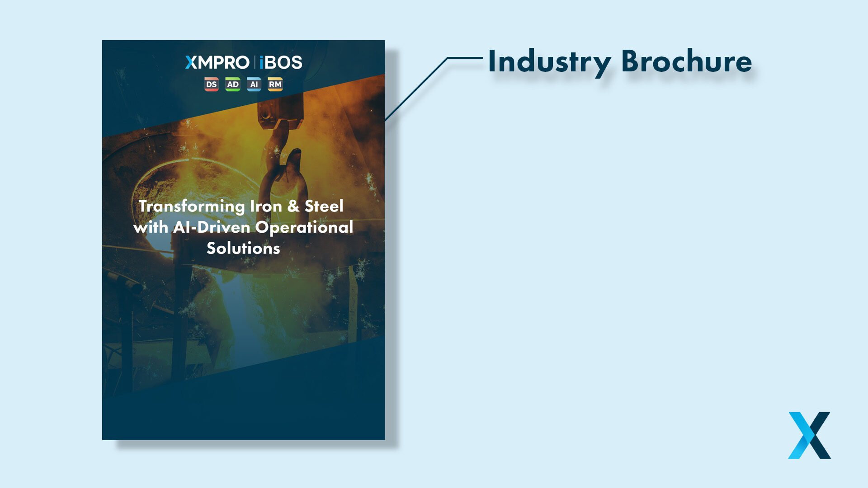This screenshot has width=868, height=488.
Task: Open the Iron & Steel brochure cover
Action: (244, 240)
